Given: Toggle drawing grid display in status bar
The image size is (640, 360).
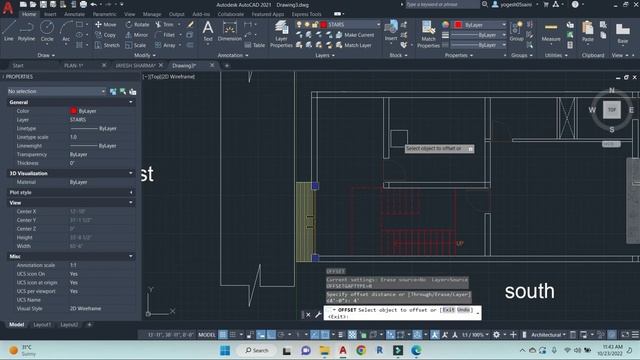Looking at the screenshot, I should click(x=223, y=335).
